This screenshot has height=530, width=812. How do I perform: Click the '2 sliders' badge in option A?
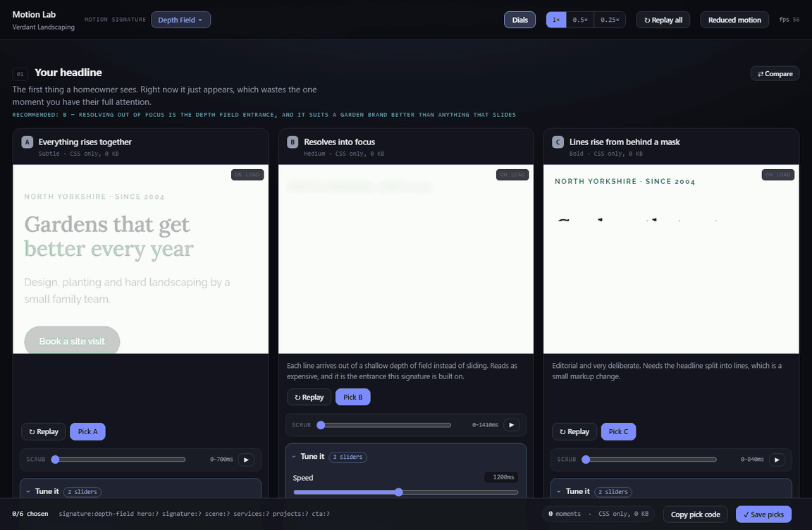pos(82,492)
